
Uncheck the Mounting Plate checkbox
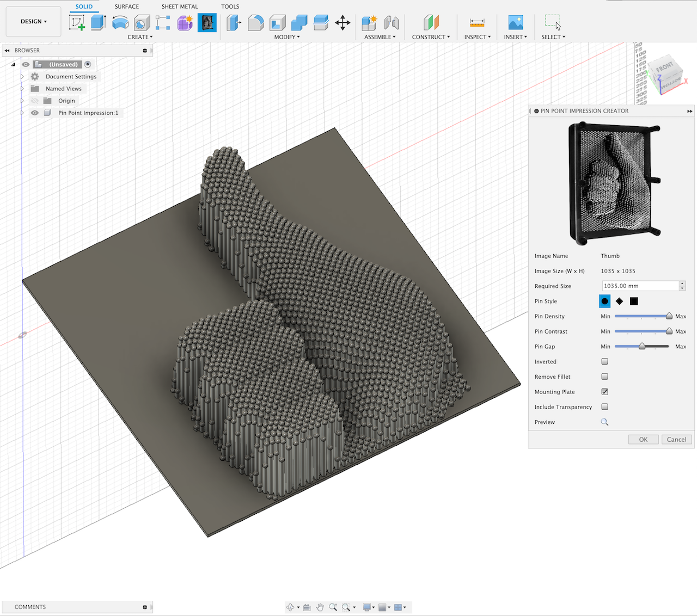pos(604,392)
